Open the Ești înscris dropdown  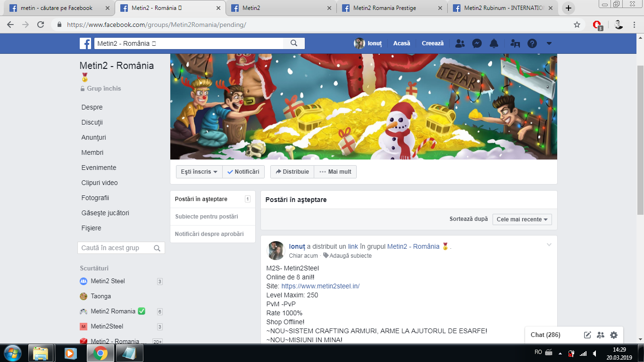pos(199,172)
